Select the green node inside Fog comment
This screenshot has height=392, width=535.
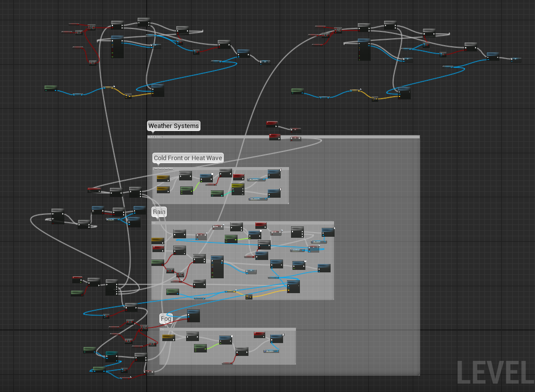200,348
